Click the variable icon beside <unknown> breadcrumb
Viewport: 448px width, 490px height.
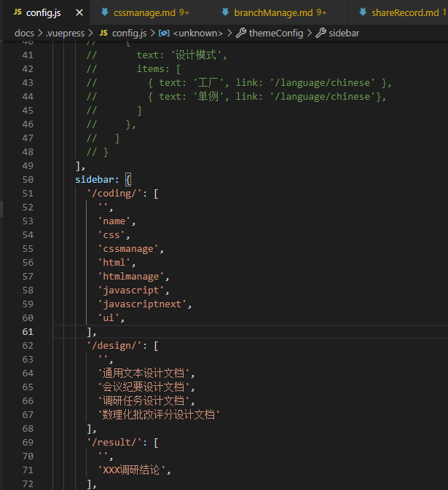164,33
